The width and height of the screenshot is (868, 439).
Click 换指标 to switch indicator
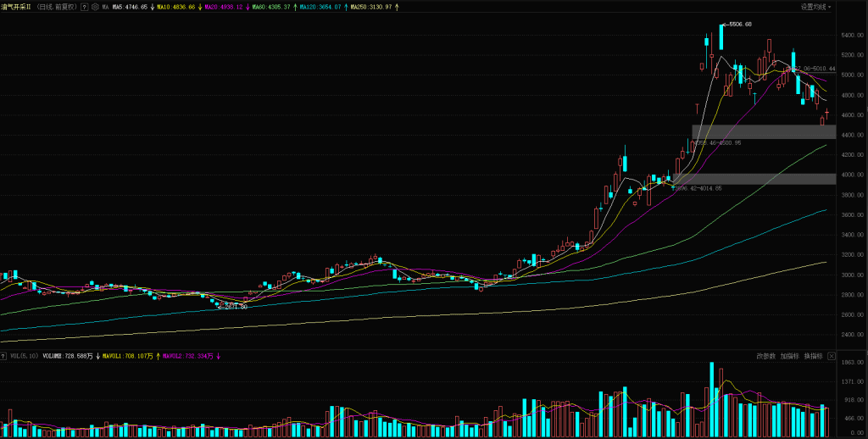click(x=814, y=357)
